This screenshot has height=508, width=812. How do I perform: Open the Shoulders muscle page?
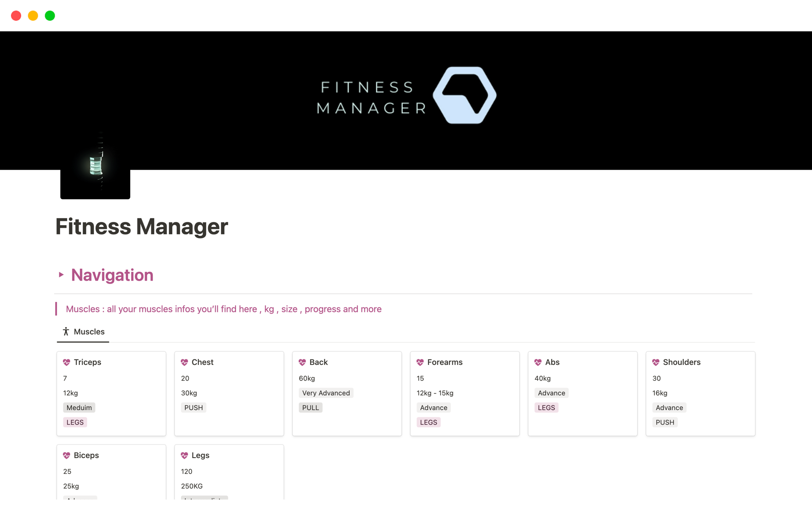tap(681, 362)
